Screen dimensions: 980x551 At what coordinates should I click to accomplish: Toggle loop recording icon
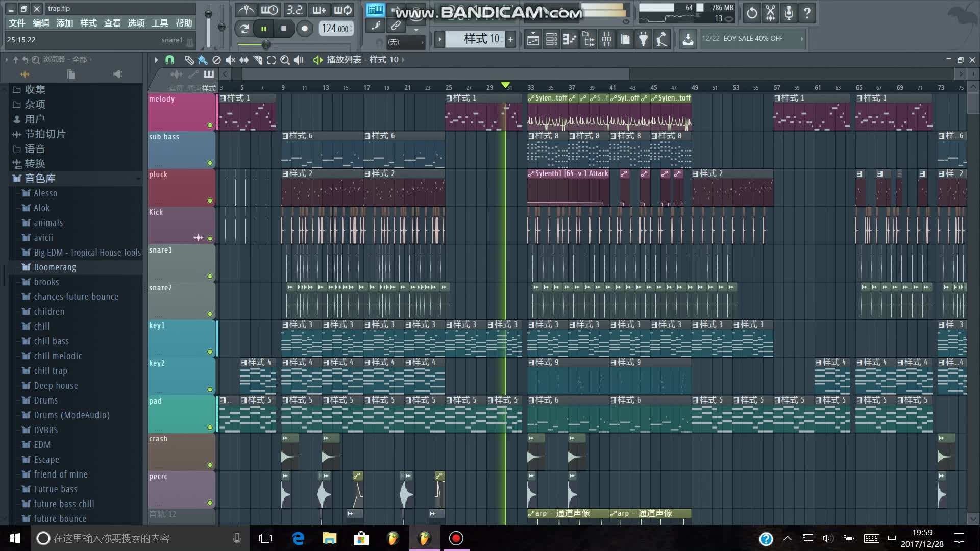tap(343, 10)
